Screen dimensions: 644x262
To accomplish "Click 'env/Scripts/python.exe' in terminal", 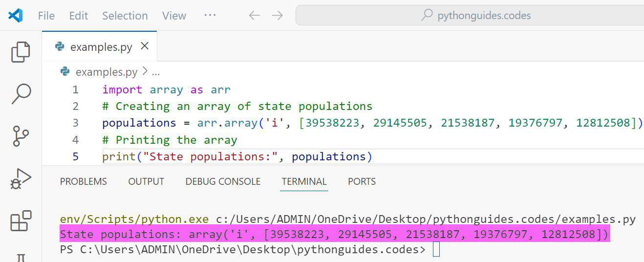I will (134, 219).
